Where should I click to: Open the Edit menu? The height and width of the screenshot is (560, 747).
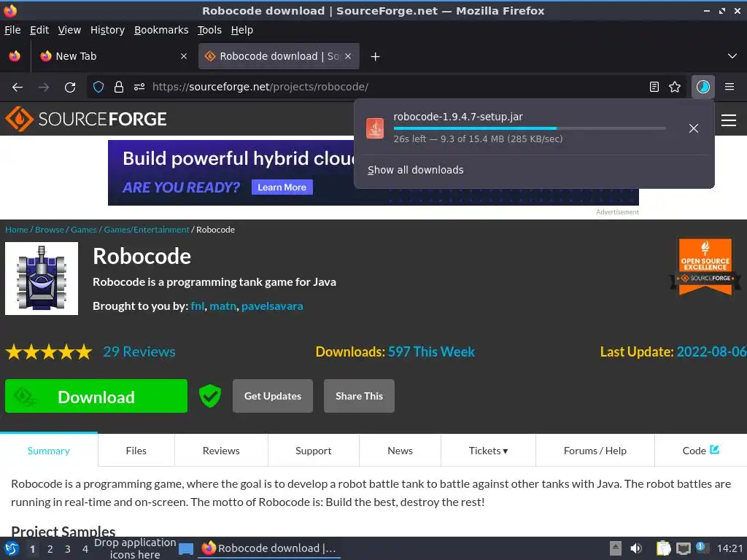pos(39,30)
